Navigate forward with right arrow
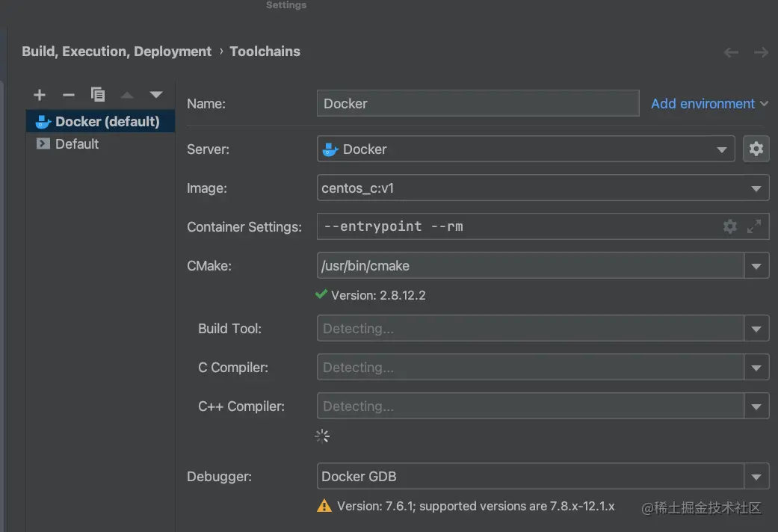 click(x=761, y=52)
